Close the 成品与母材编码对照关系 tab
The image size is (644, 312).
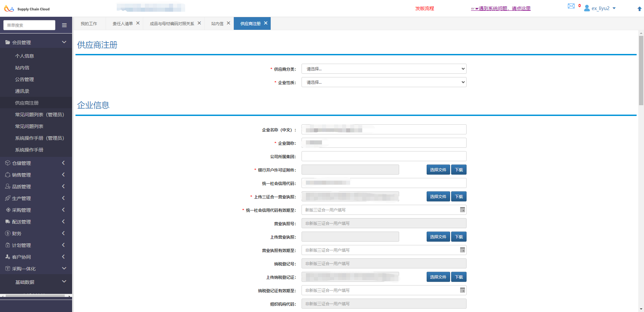click(199, 23)
